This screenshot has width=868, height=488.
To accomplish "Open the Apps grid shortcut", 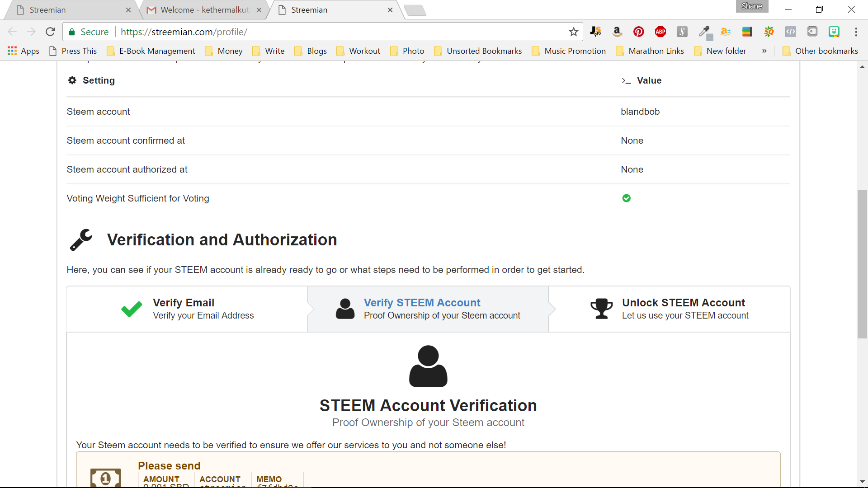I will pyautogui.click(x=24, y=51).
